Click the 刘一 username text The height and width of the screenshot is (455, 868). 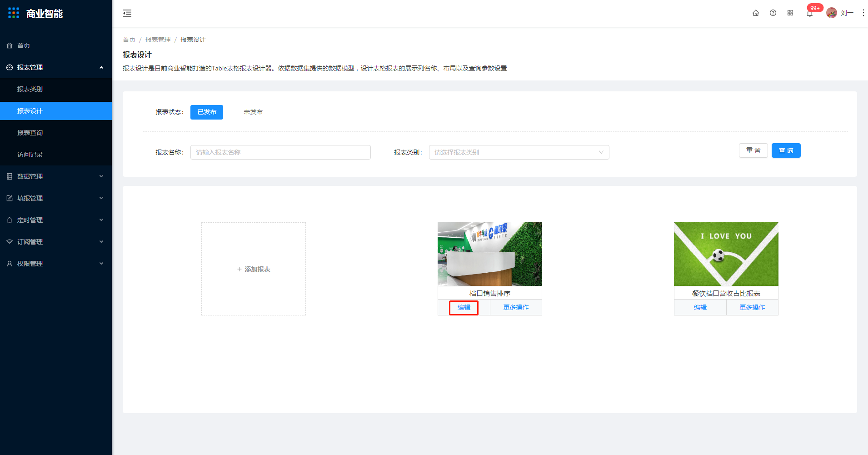click(847, 13)
